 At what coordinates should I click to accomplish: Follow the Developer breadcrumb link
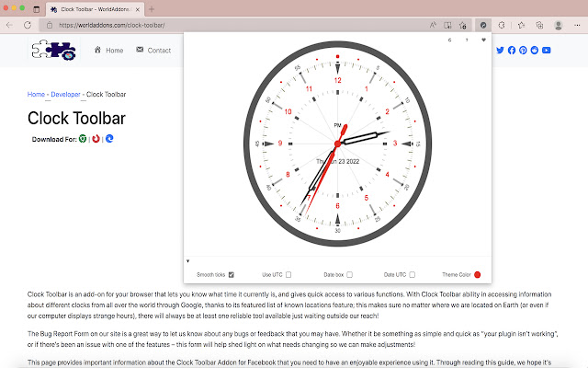[65, 94]
